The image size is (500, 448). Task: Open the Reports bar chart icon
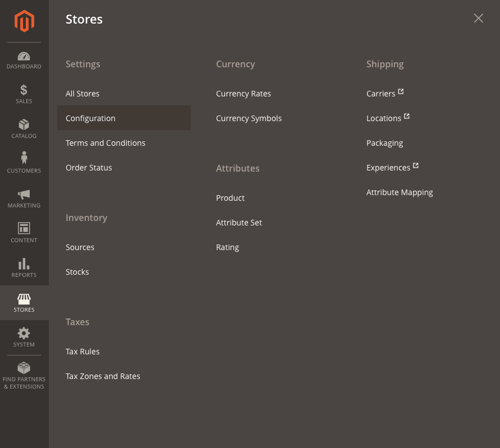click(24, 264)
